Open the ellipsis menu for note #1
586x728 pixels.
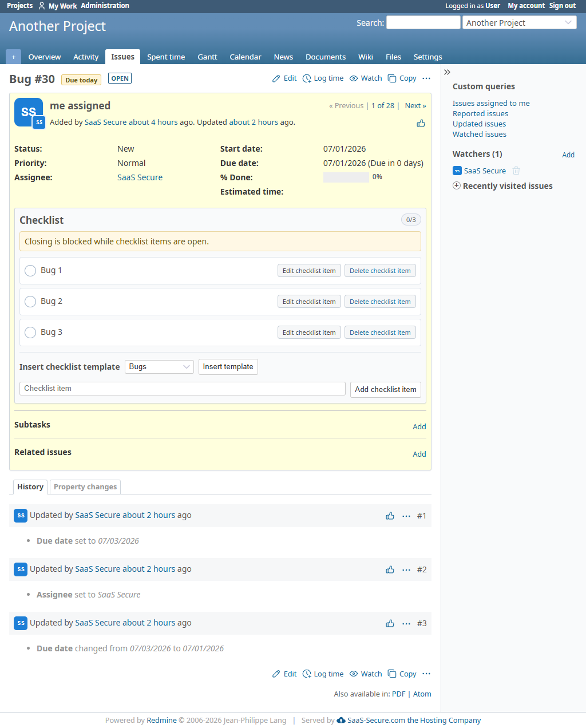pos(406,516)
